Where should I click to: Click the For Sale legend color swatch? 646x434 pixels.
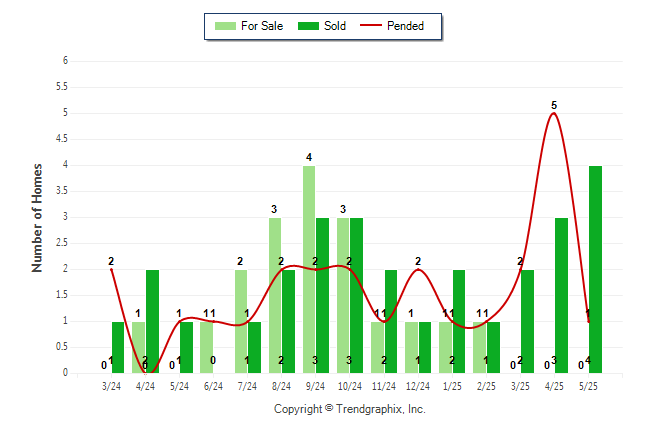pos(225,26)
